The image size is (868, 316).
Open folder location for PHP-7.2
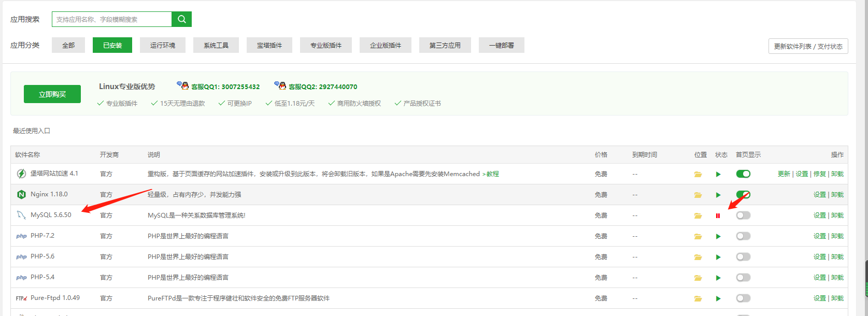tap(698, 236)
